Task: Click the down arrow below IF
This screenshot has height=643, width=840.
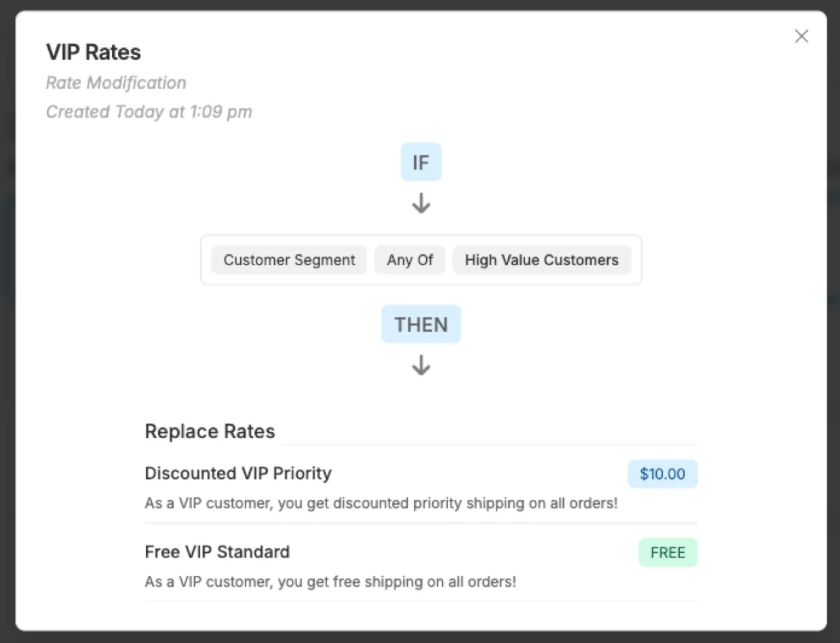Action: pyautogui.click(x=421, y=203)
